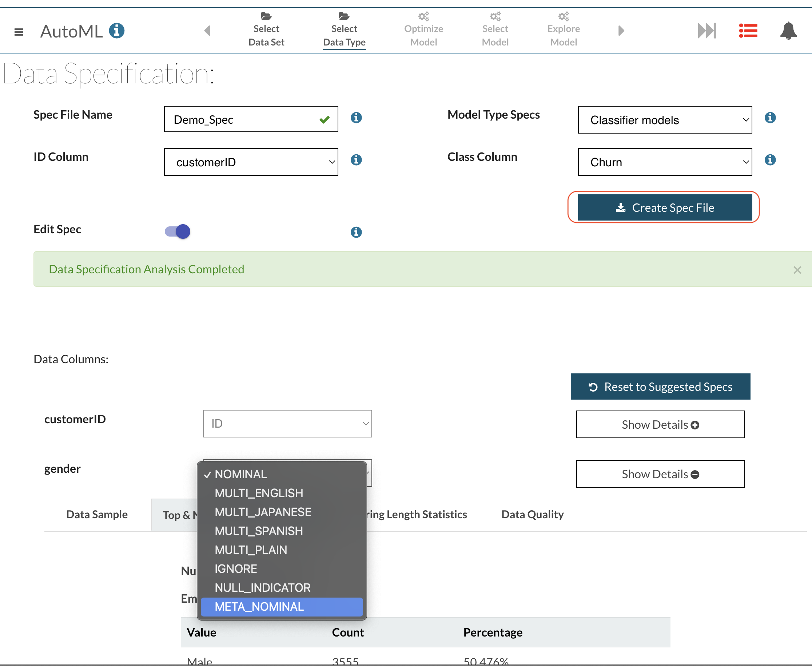Click the info icon beside AutoML title
The width and height of the screenshot is (812, 666).
[117, 31]
